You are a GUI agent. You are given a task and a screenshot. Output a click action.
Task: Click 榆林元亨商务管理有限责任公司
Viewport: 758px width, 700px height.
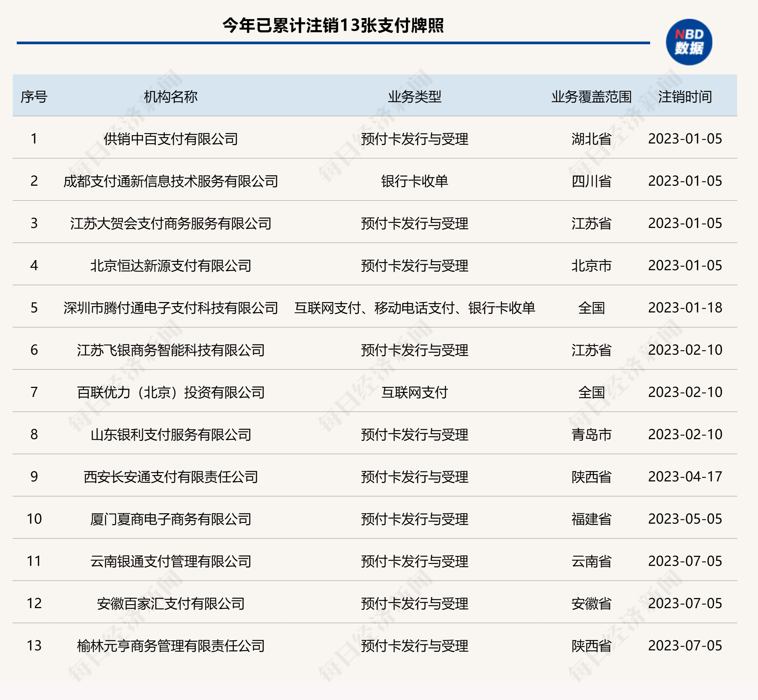pos(171,646)
